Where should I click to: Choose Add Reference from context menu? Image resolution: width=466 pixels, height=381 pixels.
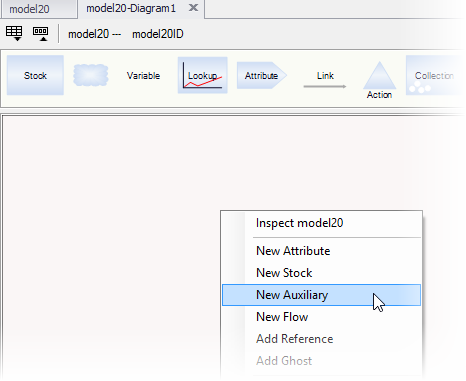pyautogui.click(x=321, y=339)
